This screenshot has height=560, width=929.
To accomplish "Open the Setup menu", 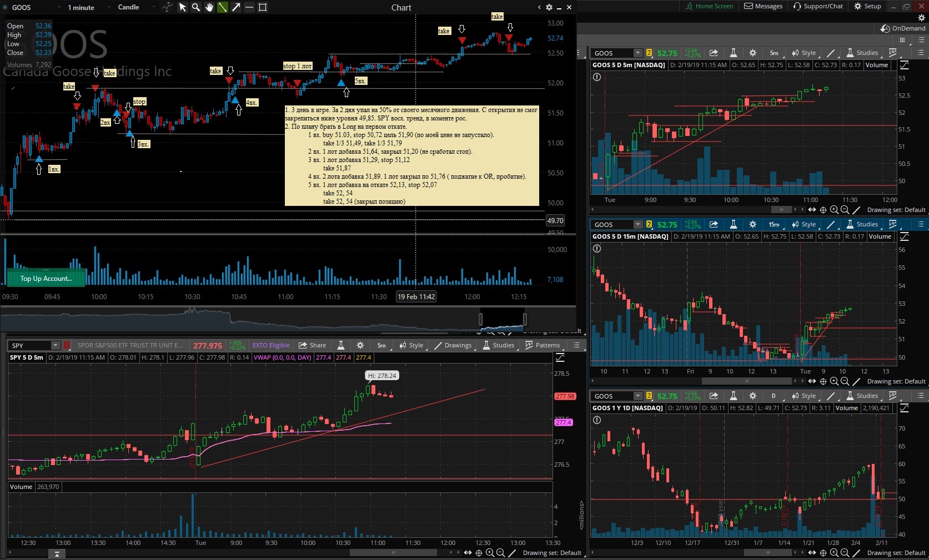I will pos(867,6).
